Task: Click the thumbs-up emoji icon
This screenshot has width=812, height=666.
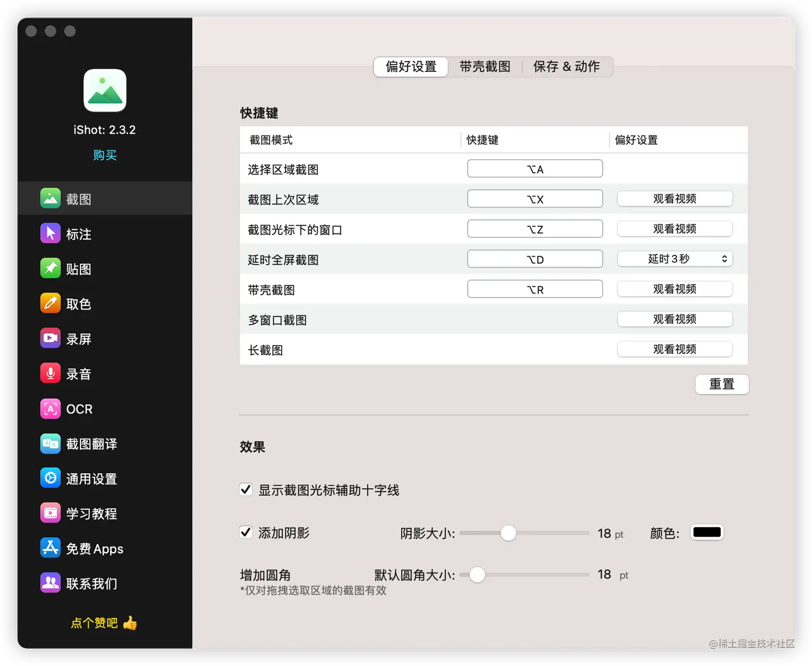Action: tap(130, 623)
